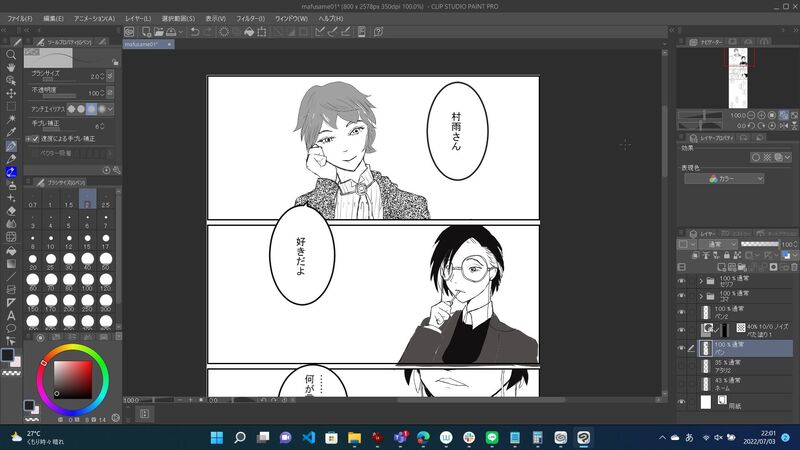Click navigator flip horizontal icon
The image size is (800, 450).
[784, 126]
